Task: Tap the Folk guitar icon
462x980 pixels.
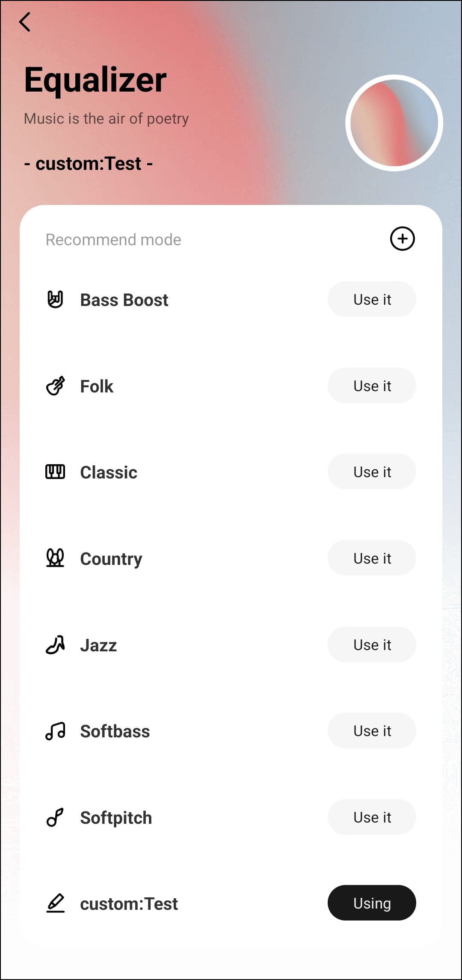Action: (x=55, y=386)
